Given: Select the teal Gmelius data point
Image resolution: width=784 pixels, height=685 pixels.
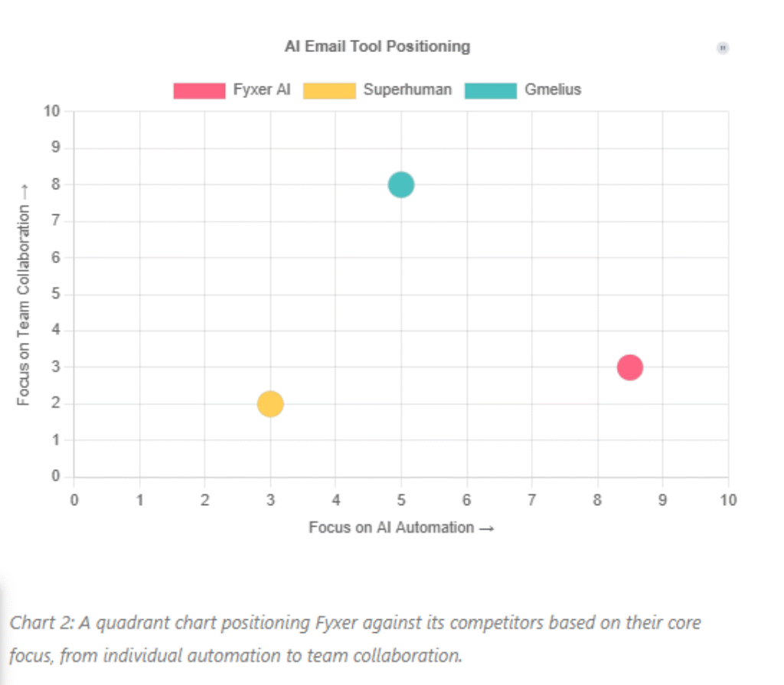Looking at the screenshot, I should click(x=401, y=184).
